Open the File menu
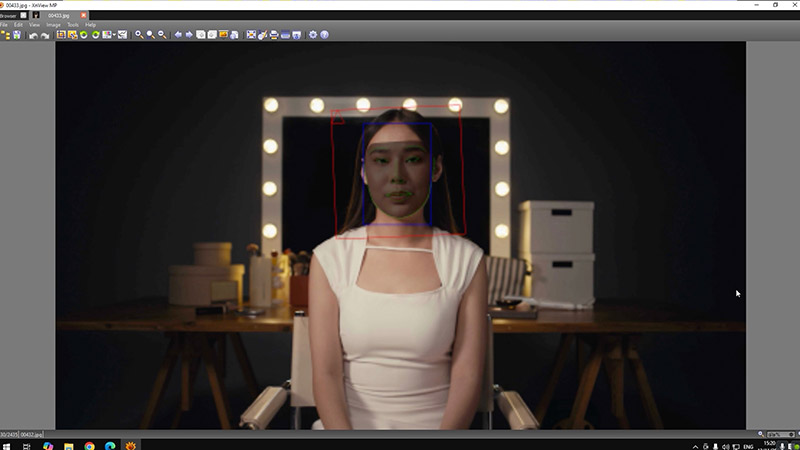The height and width of the screenshot is (450, 800). 4,24
